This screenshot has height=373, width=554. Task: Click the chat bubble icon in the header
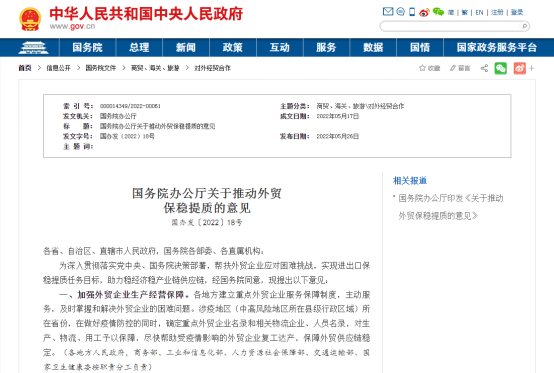tap(400, 12)
